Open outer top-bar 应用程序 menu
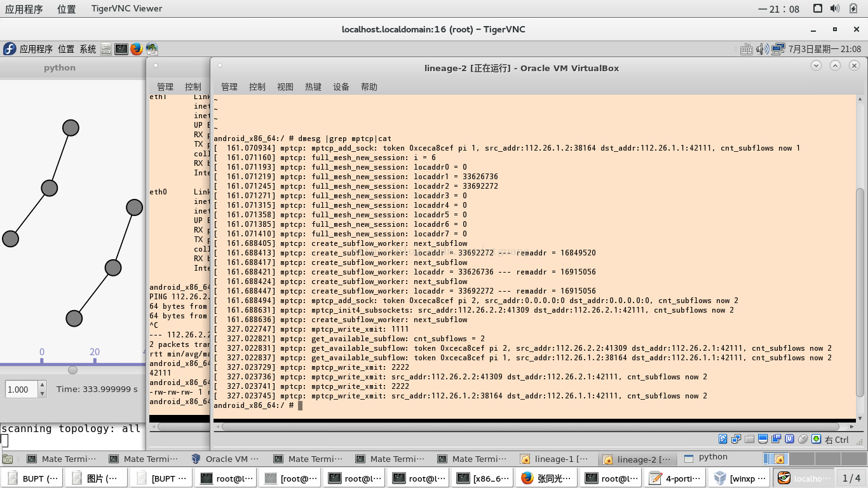 [x=24, y=9]
